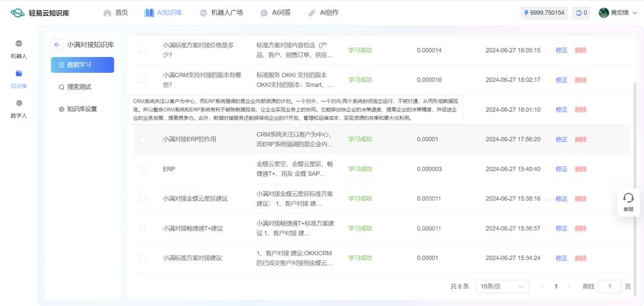Open the 15条/页 page-size dropdown
Screen dimensions: 644x306
click(x=502, y=286)
